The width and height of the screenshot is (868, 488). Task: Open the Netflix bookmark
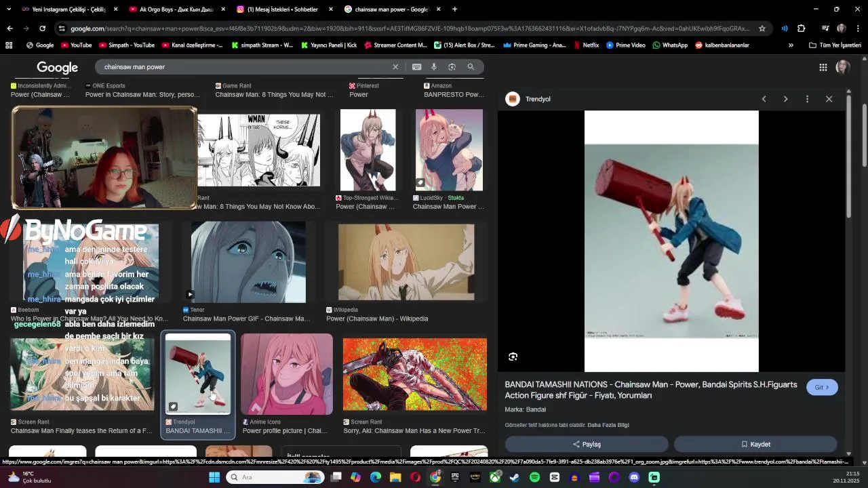tap(586, 45)
